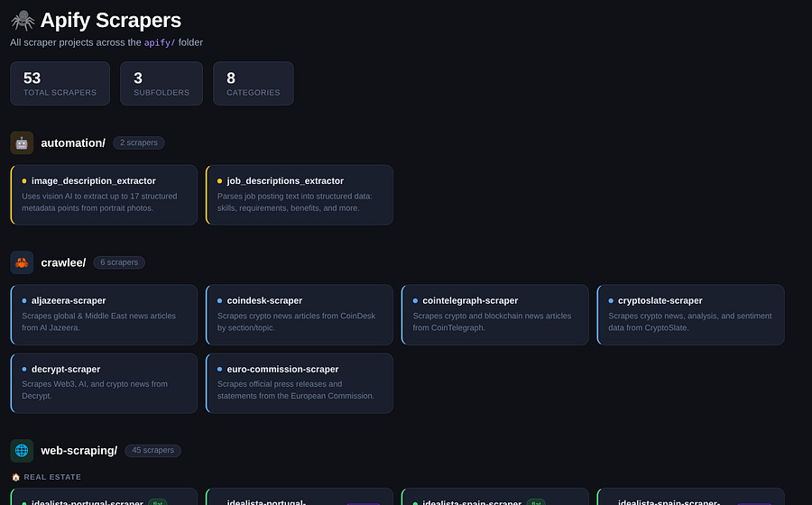Click the robot icon for automation folder

click(x=22, y=142)
